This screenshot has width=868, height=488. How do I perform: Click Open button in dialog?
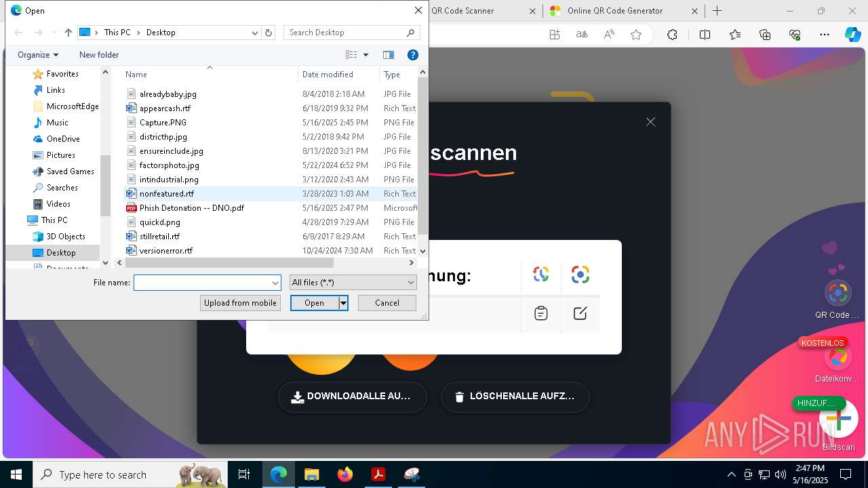(x=315, y=303)
